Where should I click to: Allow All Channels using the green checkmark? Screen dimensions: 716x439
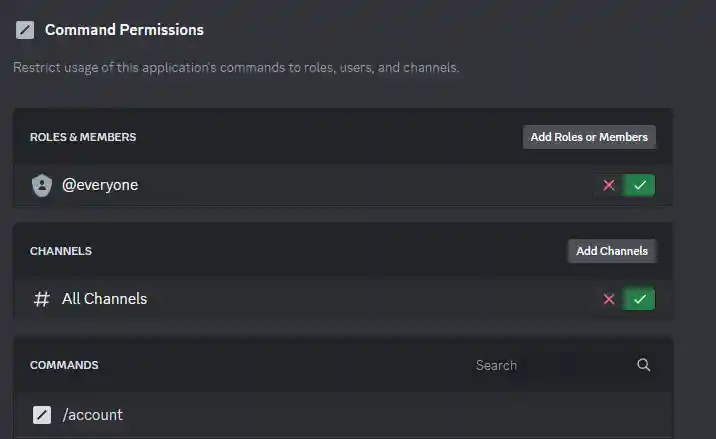[x=640, y=299]
